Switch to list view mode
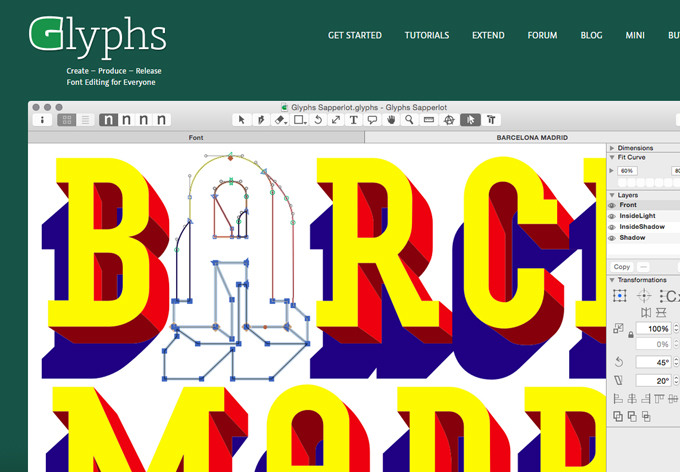The image size is (680, 472). (x=85, y=120)
